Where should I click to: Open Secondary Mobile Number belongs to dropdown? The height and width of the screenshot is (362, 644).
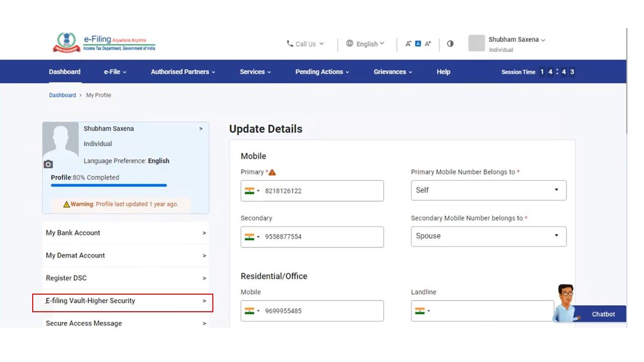[488, 236]
